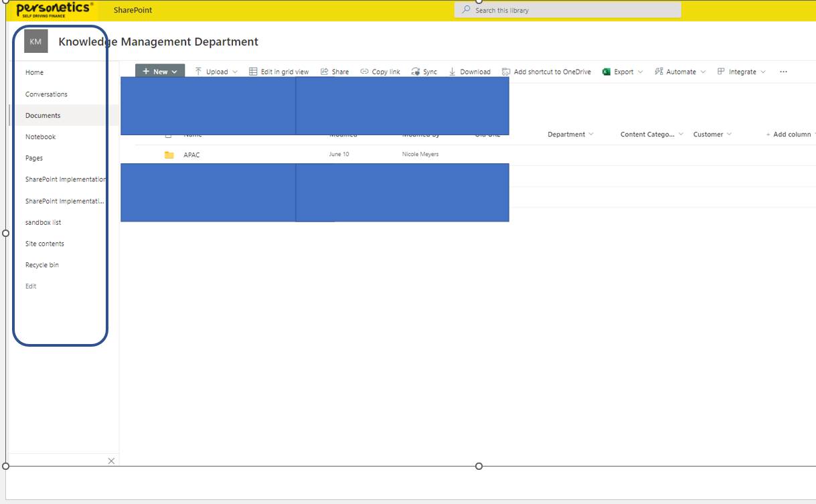Screen dimensions: 816x504
Task: Select the APAC folder
Action: click(193, 155)
